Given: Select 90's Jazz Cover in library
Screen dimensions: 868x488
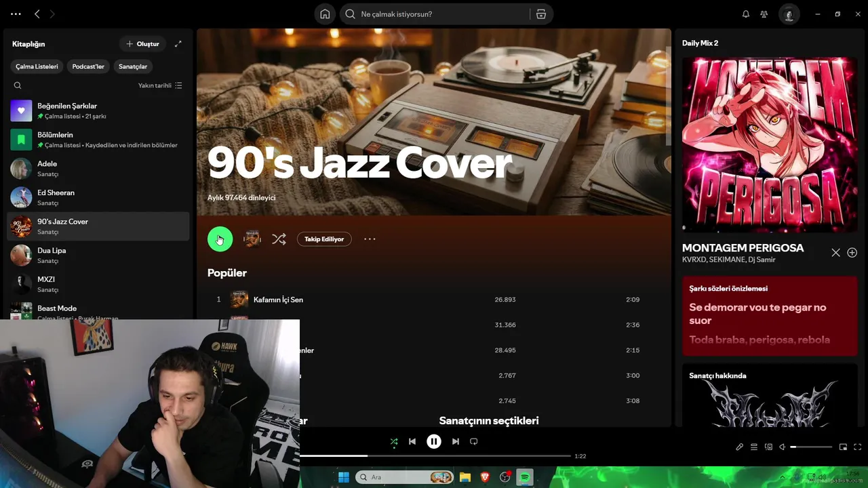Looking at the screenshot, I should pos(98,226).
